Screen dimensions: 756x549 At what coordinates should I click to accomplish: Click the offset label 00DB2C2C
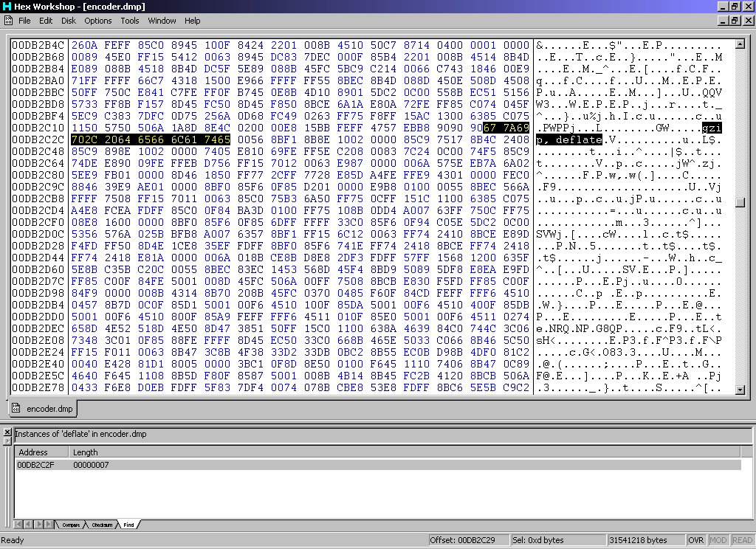click(x=38, y=139)
